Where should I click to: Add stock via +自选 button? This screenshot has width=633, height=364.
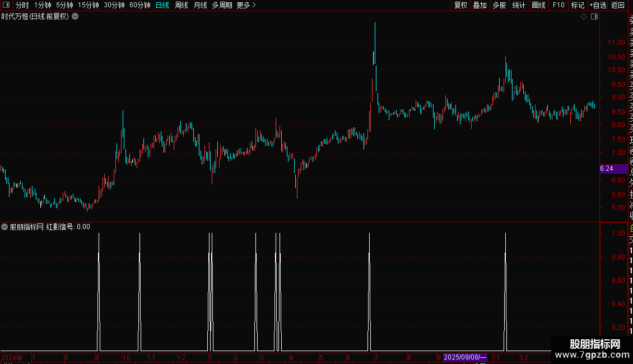tap(598, 5)
